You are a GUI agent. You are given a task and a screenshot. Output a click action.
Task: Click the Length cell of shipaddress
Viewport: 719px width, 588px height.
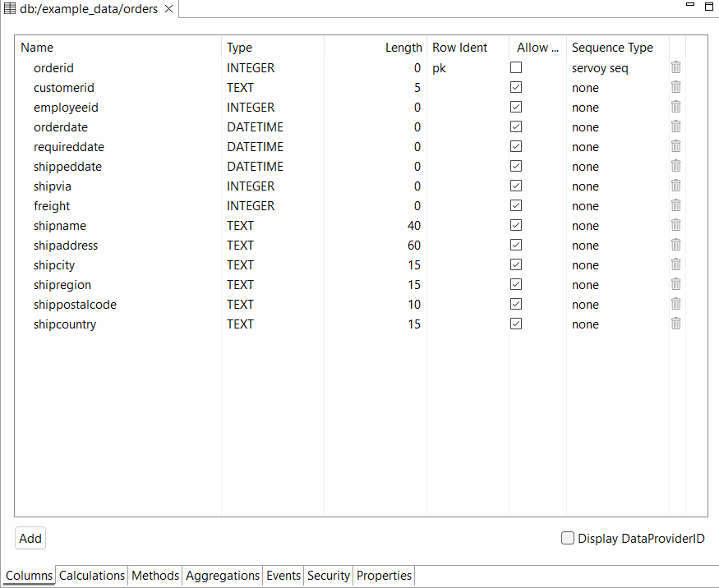tap(376, 246)
